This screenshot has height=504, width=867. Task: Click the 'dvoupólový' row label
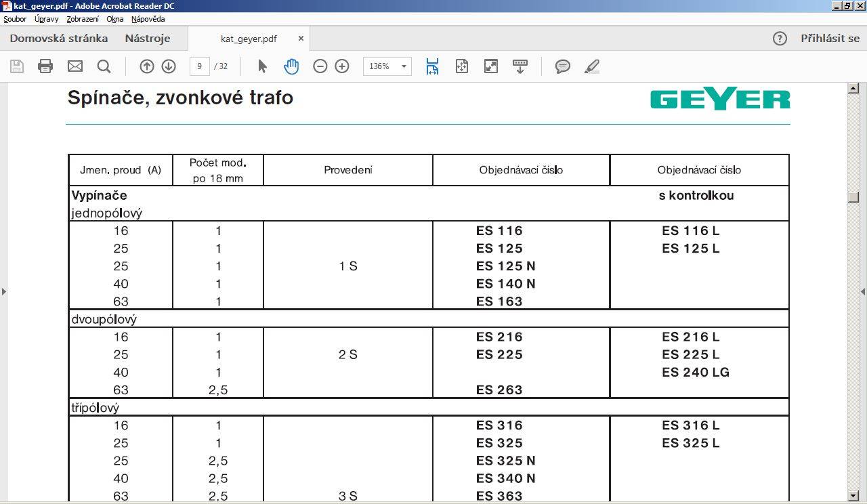(104, 319)
